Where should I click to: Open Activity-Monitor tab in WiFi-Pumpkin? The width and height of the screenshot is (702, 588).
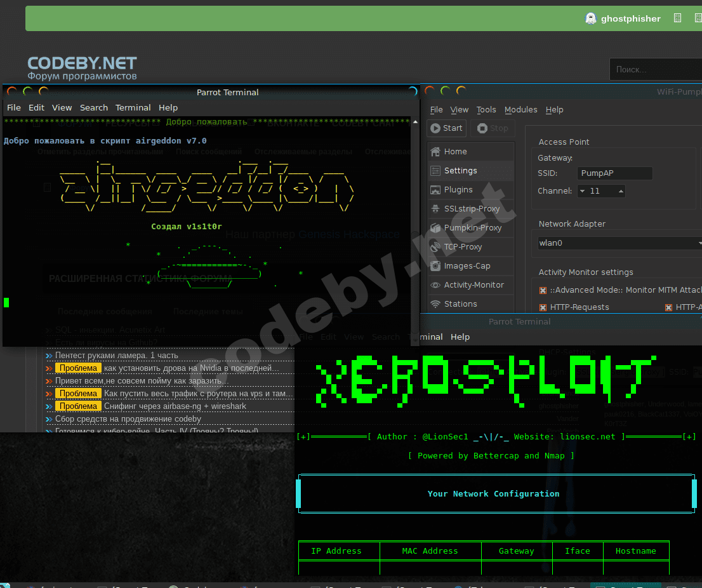[470, 285]
